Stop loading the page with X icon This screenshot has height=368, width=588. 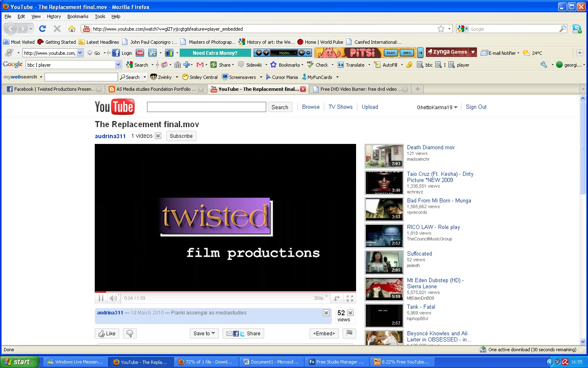click(57, 29)
